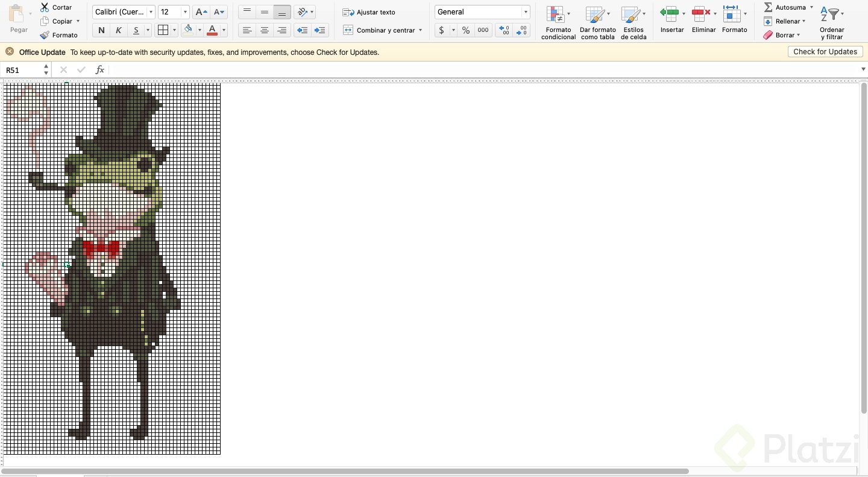Dismiss the Office Update notification
868x477 pixels.
click(x=10, y=52)
